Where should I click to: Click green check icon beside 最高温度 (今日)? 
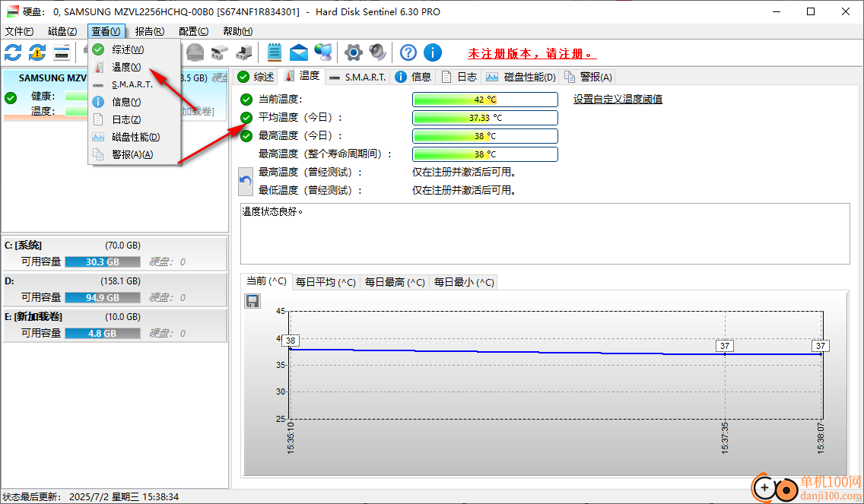tap(246, 136)
